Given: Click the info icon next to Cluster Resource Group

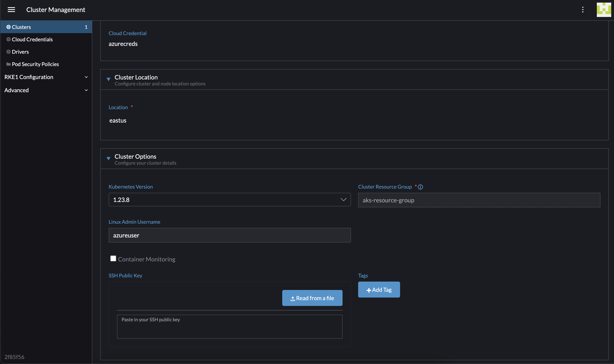Looking at the screenshot, I should [x=421, y=187].
